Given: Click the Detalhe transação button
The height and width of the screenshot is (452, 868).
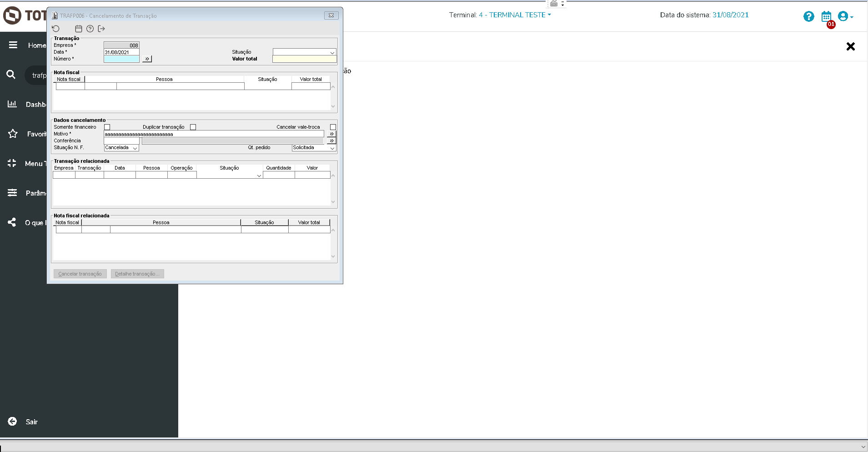Looking at the screenshot, I should click(x=137, y=274).
